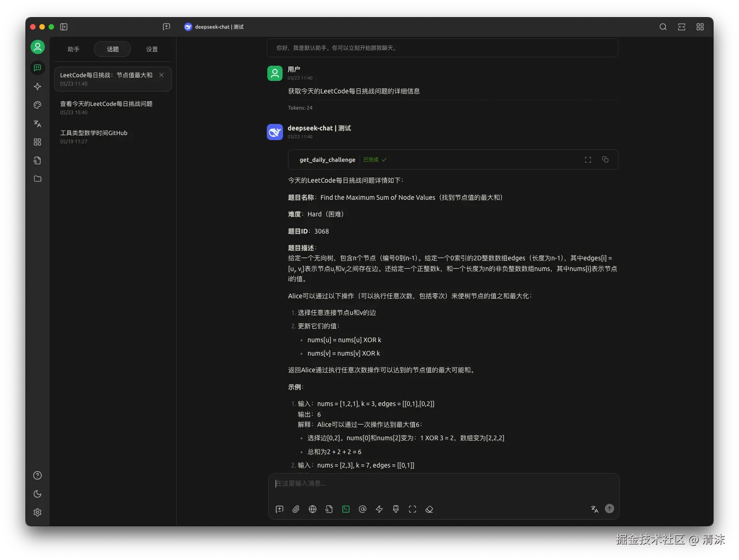Image resolution: width=739 pixels, height=560 pixels.
Task: Click the nums[u] = nums[u] XOR k bullet
Action: click(344, 340)
